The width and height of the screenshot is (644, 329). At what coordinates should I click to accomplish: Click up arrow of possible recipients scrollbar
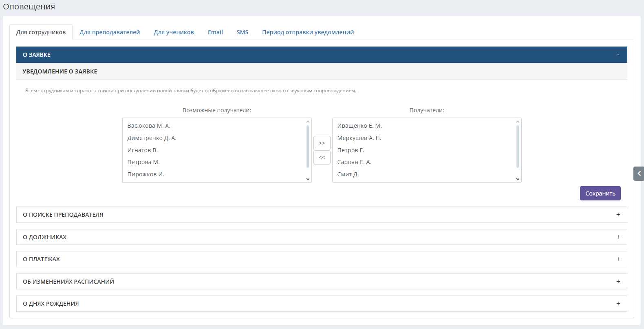tap(308, 122)
